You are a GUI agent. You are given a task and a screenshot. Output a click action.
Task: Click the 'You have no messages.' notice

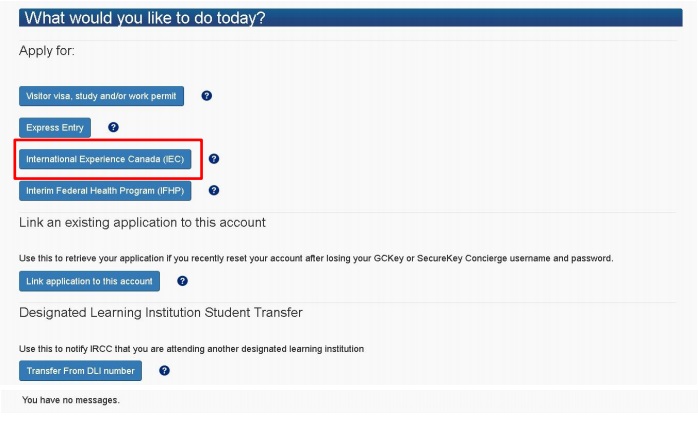[71, 400]
